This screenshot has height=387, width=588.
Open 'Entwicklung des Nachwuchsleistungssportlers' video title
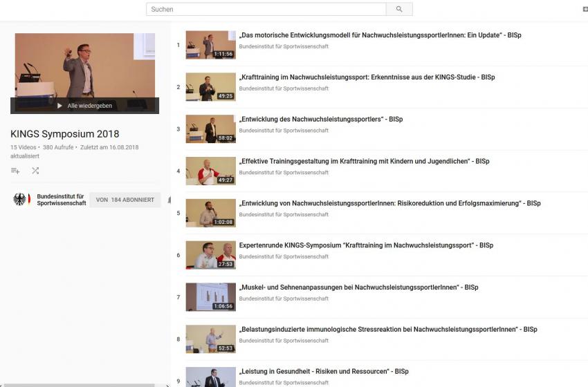[x=321, y=119]
